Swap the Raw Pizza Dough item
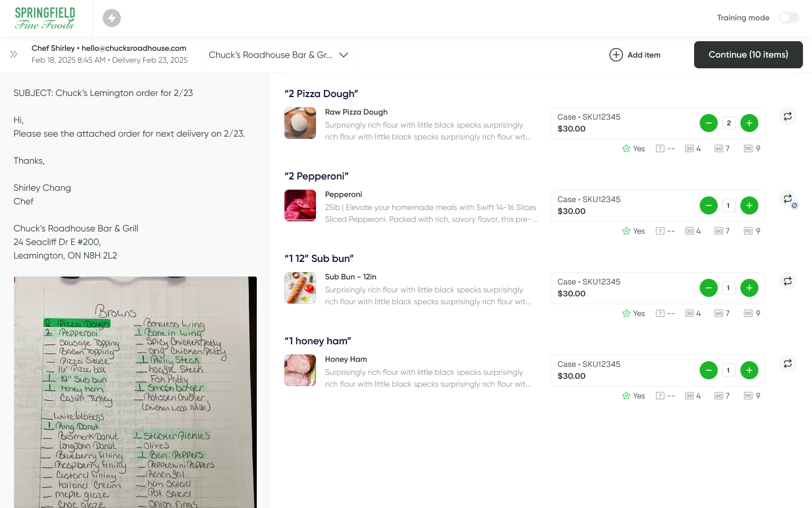 (788, 116)
